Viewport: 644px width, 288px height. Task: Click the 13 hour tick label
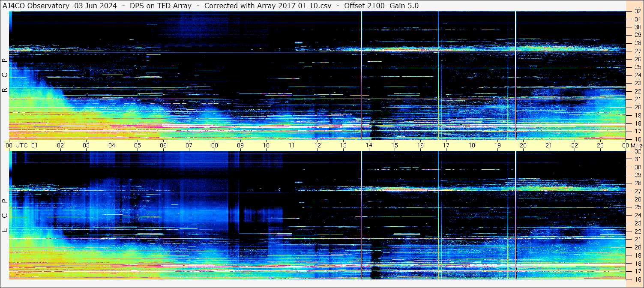(x=343, y=145)
